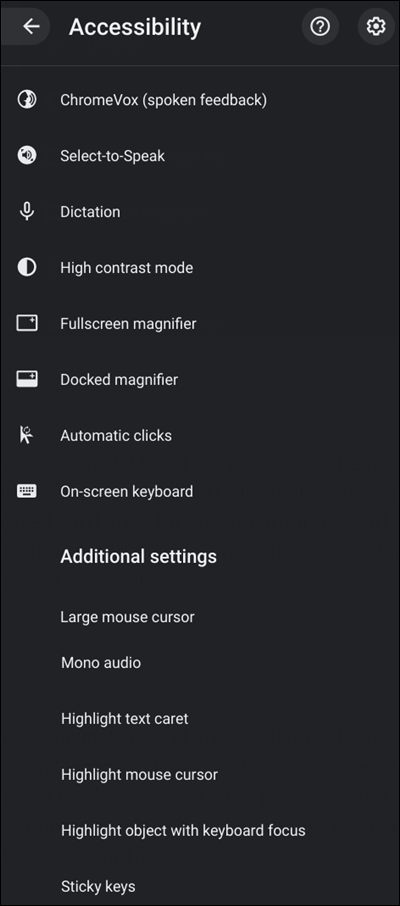Screen dimensions: 400x906
Task: Click the On-screen keyboard icon
Action: click(27, 491)
